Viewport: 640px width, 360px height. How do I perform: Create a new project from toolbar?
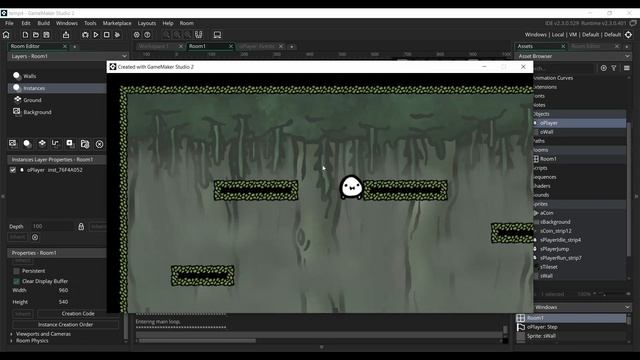pos(25,35)
